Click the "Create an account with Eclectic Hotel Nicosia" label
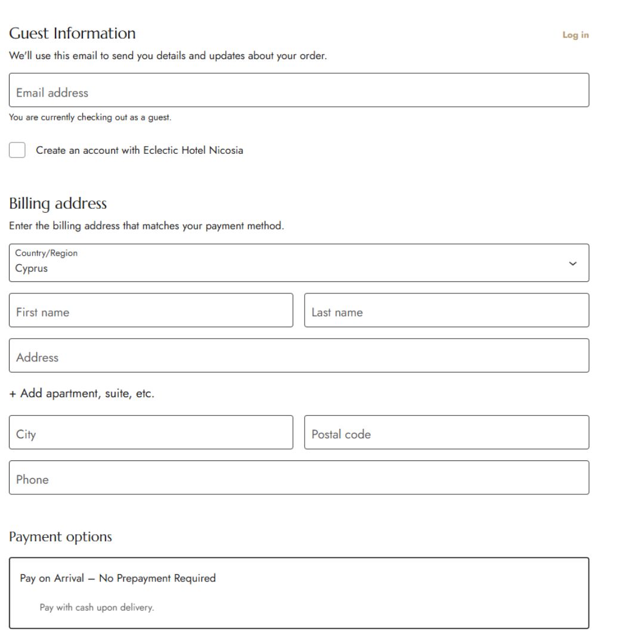644x644 pixels. click(140, 150)
